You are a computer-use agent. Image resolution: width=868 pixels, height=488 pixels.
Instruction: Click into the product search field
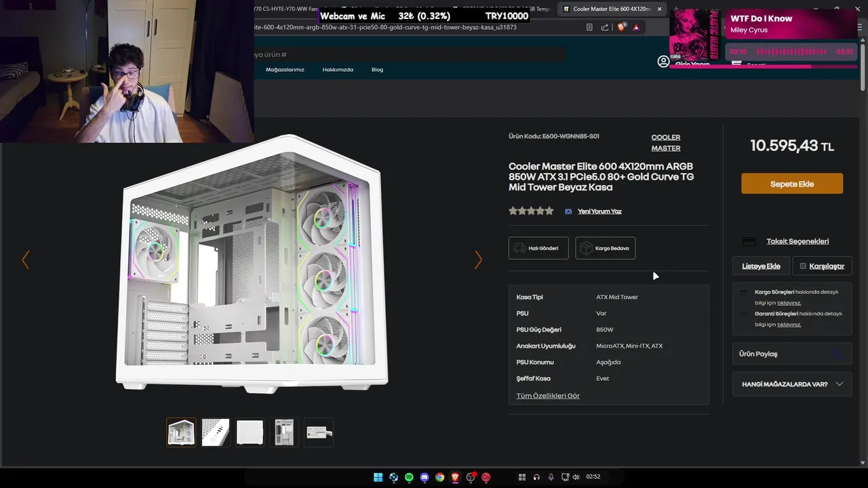click(x=410, y=54)
